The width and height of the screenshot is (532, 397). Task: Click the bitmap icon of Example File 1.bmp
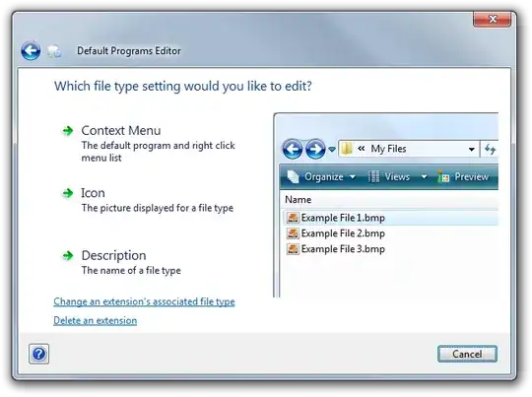(x=293, y=218)
